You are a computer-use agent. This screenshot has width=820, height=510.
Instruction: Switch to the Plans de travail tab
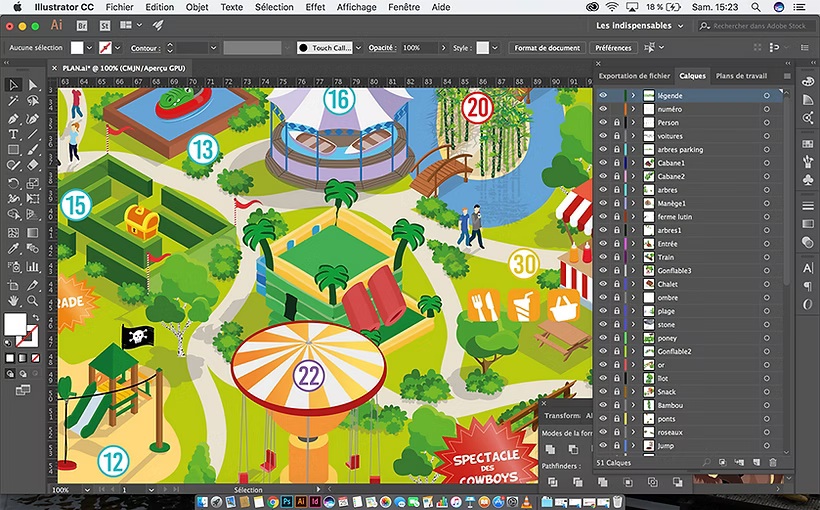coord(741,76)
